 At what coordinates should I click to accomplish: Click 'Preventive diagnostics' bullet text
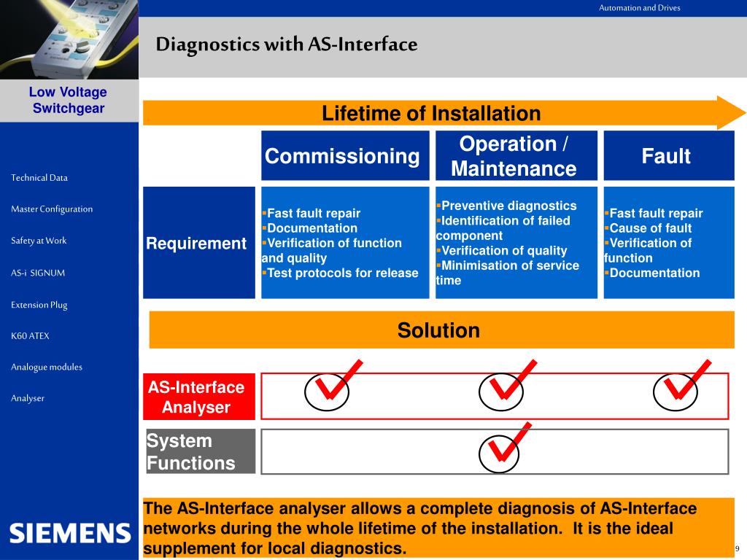point(506,206)
